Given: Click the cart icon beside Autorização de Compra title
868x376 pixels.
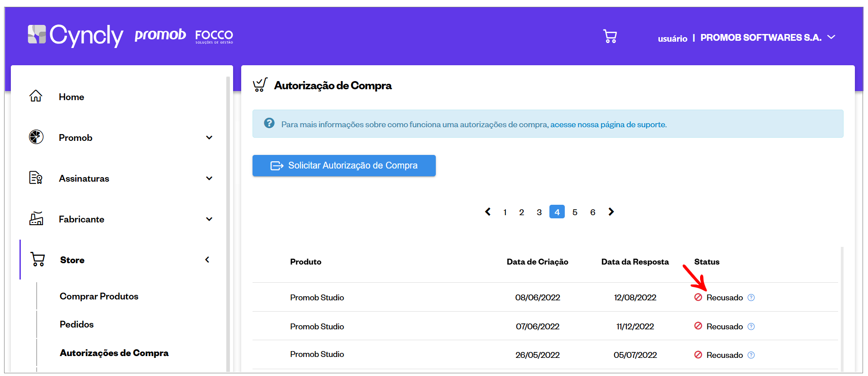Looking at the screenshot, I should pos(260,85).
